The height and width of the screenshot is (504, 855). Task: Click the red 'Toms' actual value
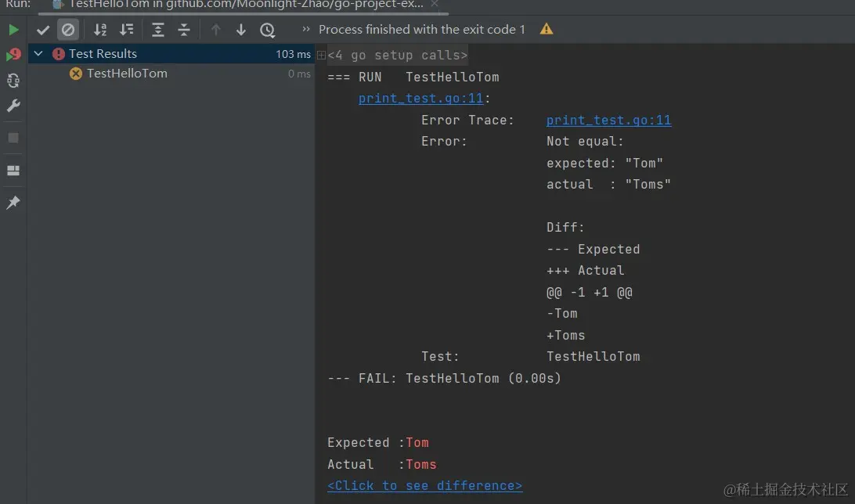click(421, 464)
